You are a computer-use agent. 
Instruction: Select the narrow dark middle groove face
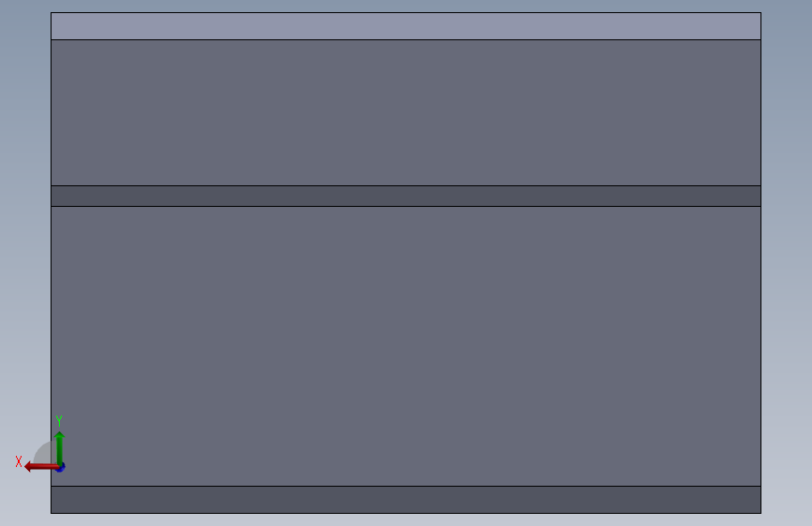[406, 197]
